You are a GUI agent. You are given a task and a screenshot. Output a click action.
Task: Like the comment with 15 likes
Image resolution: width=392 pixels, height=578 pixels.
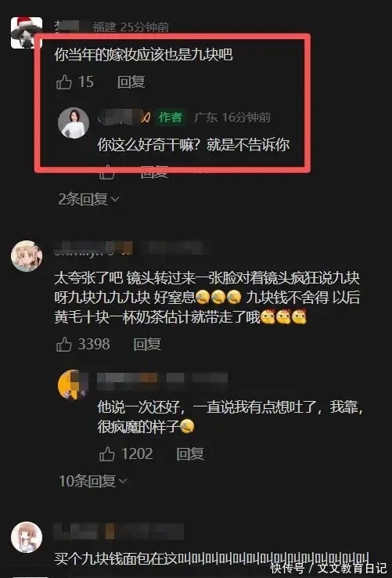click(63, 82)
